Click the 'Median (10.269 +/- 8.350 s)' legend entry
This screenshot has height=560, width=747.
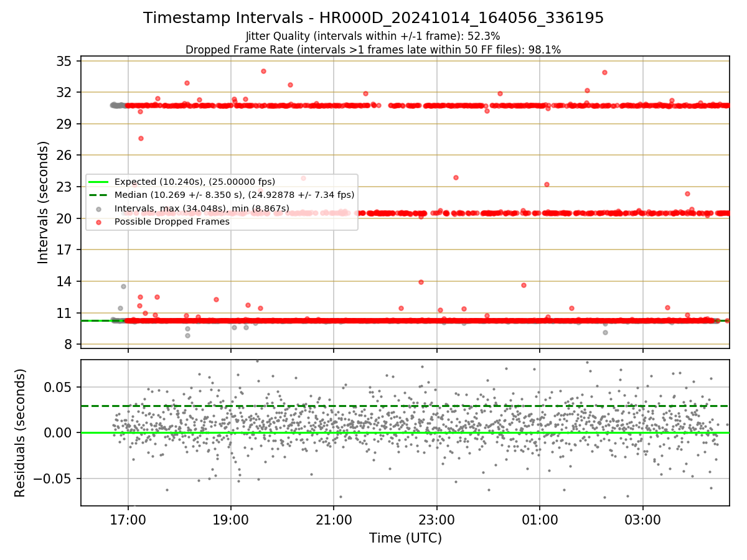click(234, 195)
